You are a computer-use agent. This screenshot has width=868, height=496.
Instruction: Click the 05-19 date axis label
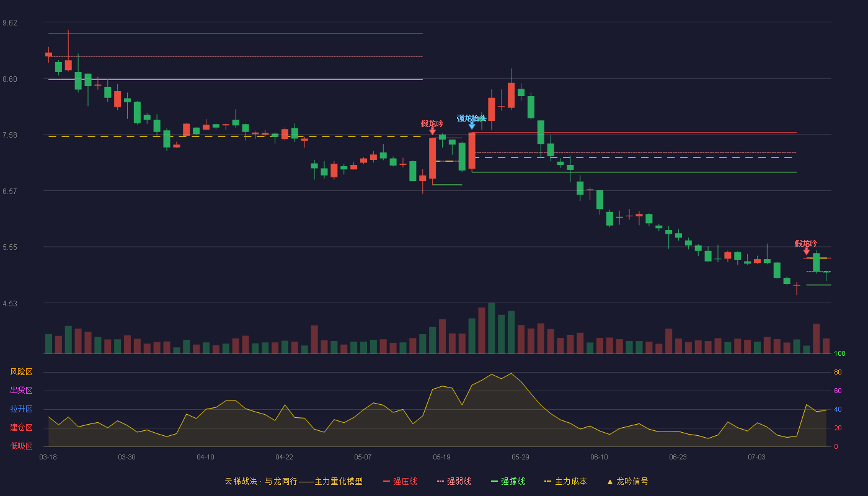pos(441,457)
